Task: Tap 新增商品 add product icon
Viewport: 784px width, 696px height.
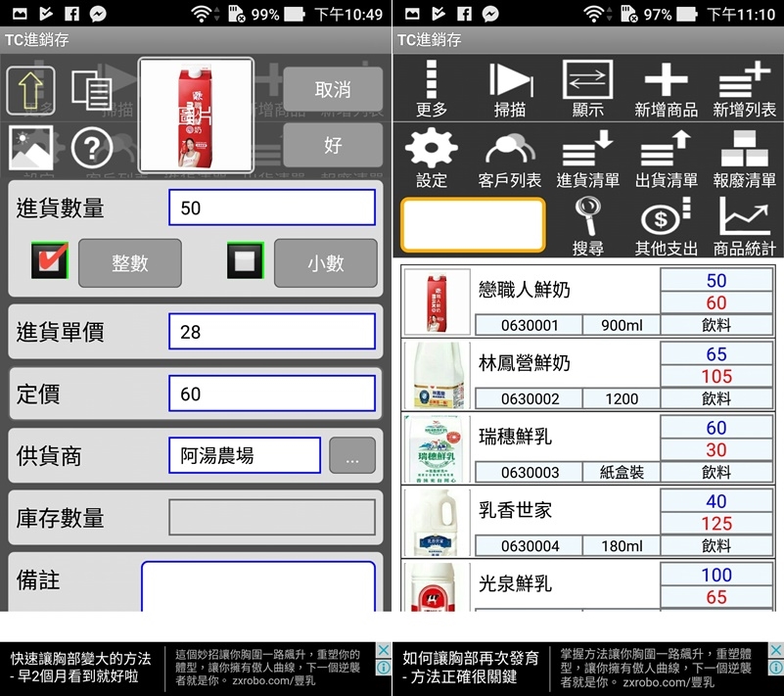Action: (x=666, y=89)
